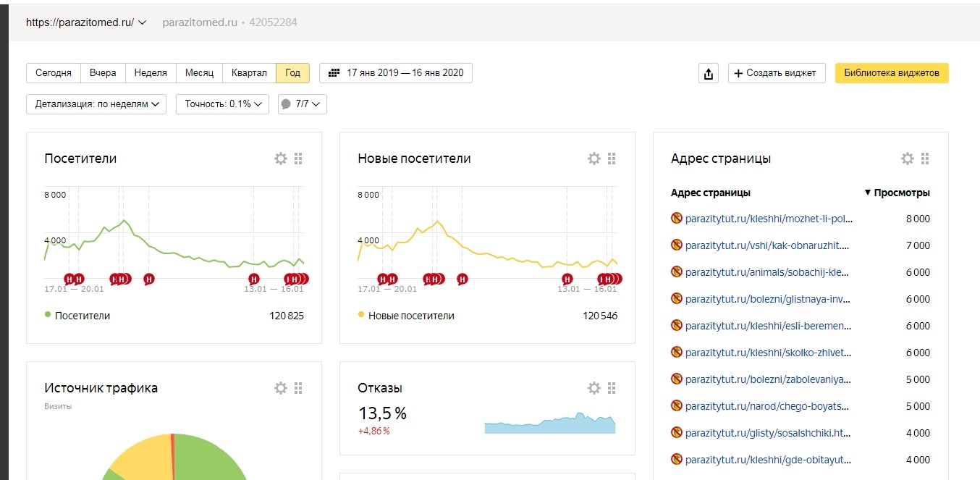Open the Посетители widget settings gear
This screenshot has height=480, width=980.
[x=281, y=159]
